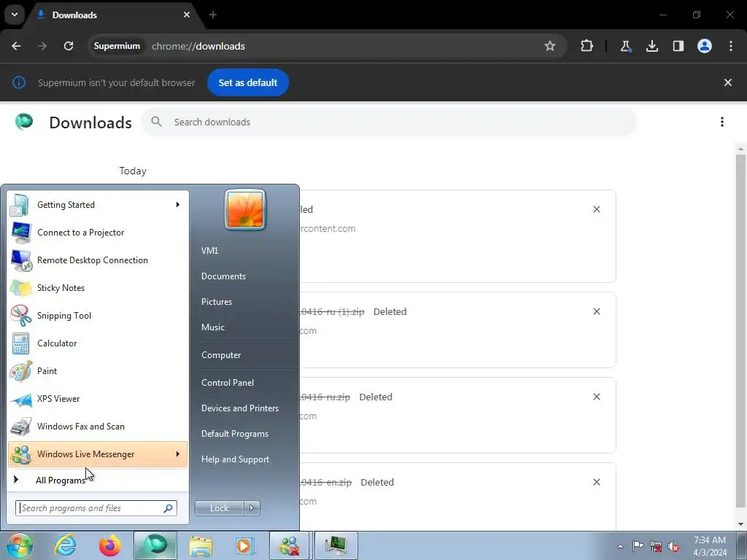Open Pictures library
Screen dimensions: 747x560
click(x=216, y=301)
